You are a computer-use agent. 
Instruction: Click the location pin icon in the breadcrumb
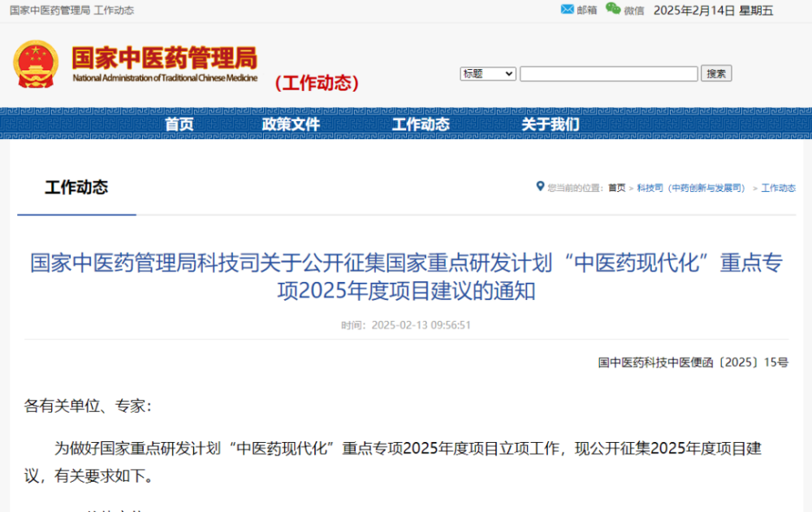tap(540, 187)
